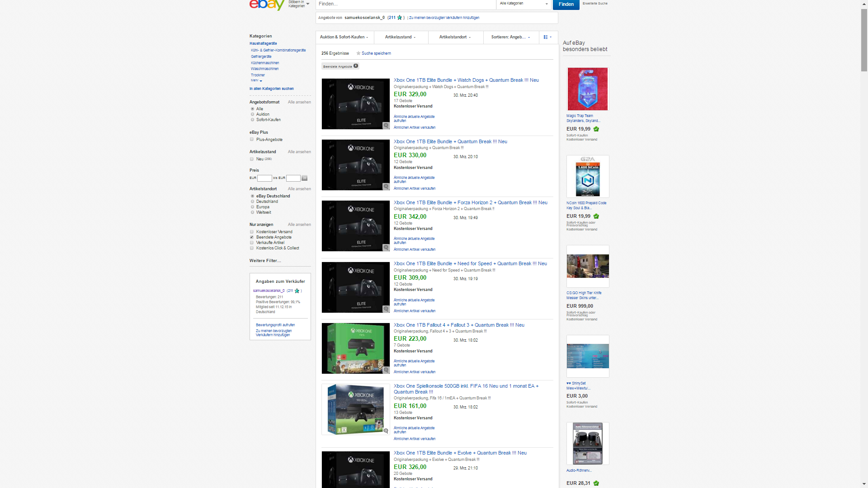Select the Alle format radio button

(x=252, y=109)
